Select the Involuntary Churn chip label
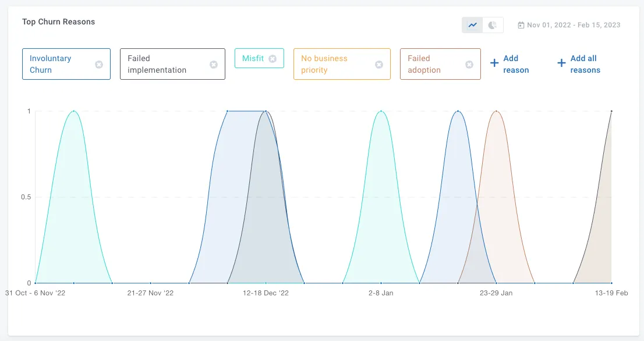Viewport: 644px width, 341px height. tap(50, 64)
